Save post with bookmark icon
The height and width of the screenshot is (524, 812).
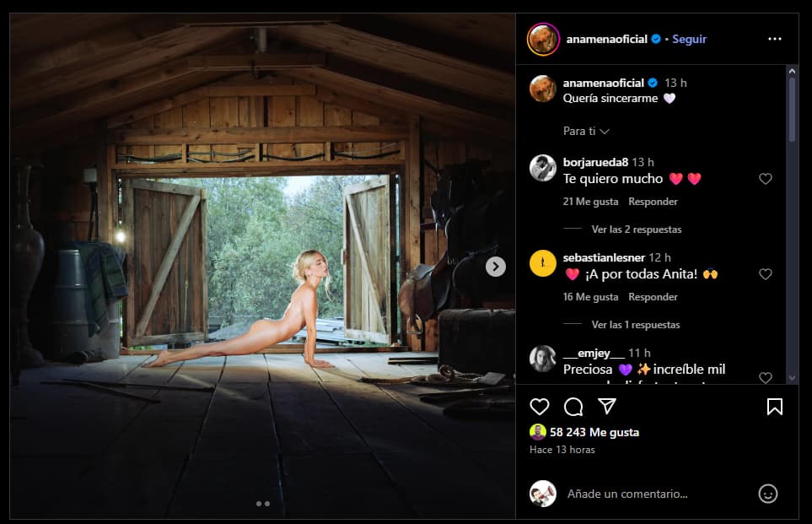(x=774, y=407)
